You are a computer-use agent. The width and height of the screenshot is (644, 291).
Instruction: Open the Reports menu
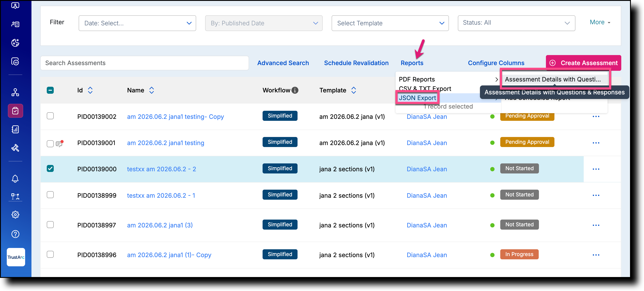412,63
